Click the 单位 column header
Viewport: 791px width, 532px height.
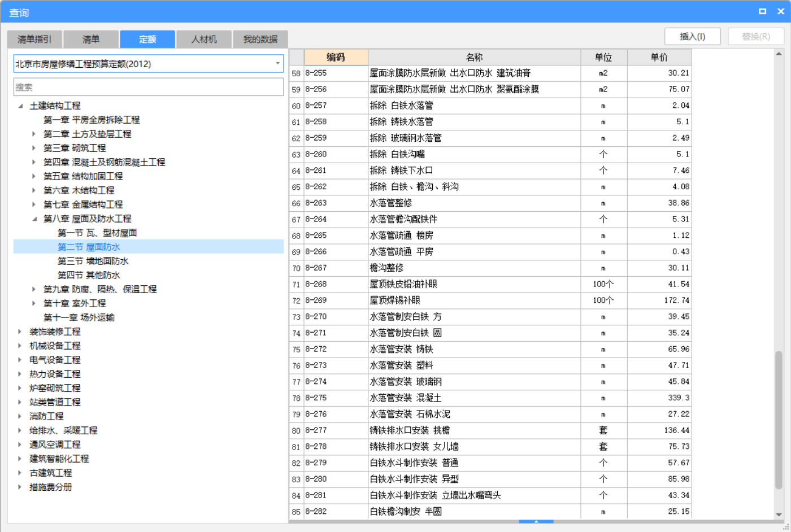coord(603,57)
